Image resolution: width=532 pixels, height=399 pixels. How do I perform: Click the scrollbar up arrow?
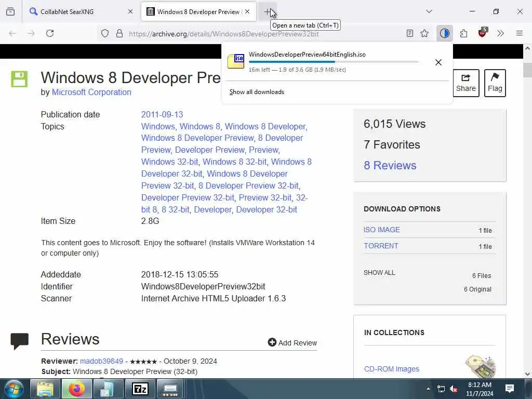click(x=527, y=48)
